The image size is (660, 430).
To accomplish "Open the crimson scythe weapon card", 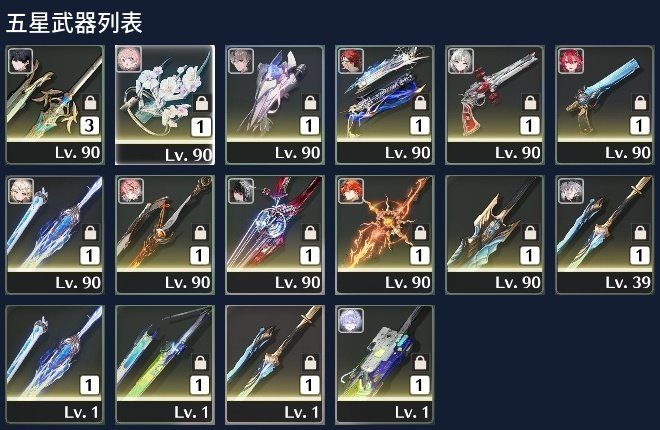I will (x=275, y=235).
